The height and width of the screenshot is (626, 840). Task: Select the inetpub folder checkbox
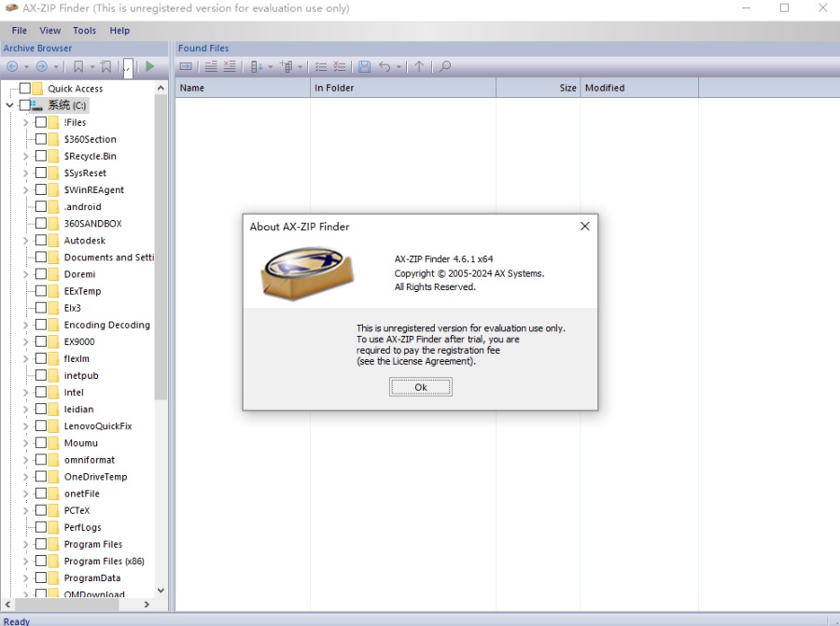click(x=41, y=375)
